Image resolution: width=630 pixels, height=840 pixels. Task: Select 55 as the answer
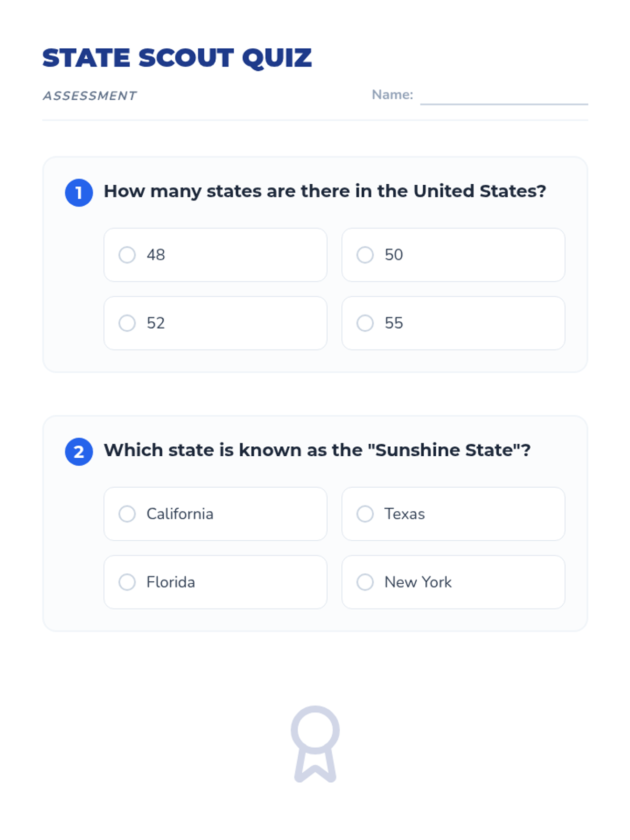tap(453, 323)
